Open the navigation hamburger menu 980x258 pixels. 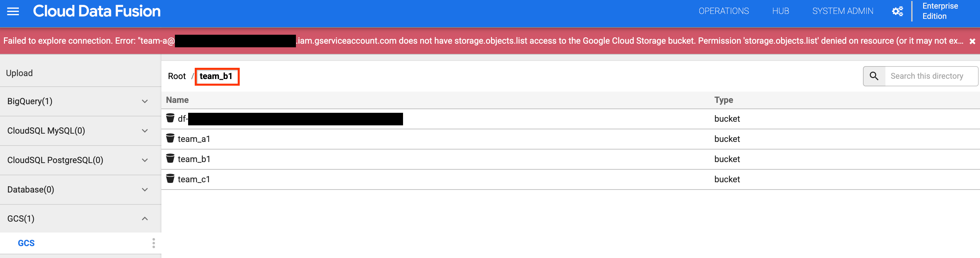click(14, 11)
